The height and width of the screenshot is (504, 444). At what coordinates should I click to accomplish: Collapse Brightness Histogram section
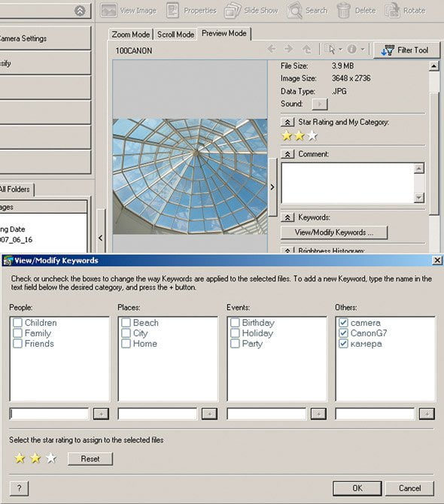pos(287,250)
